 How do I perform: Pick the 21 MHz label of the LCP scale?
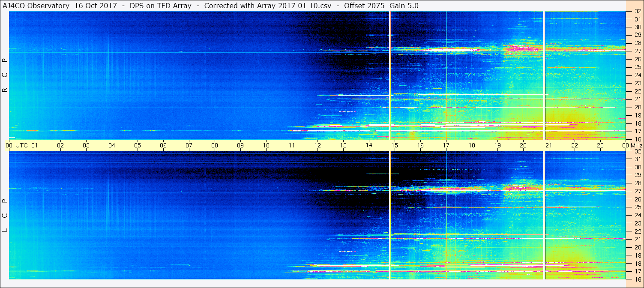[638, 239]
